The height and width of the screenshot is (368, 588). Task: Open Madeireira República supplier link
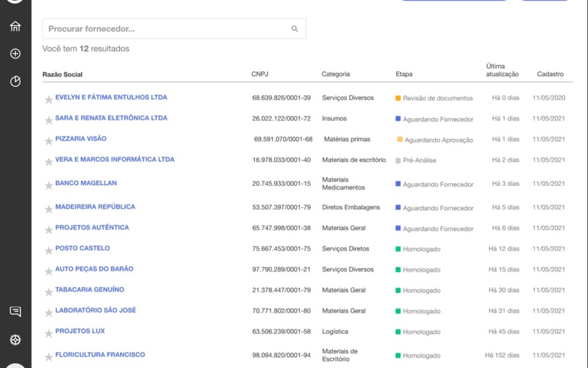click(x=96, y=207)
